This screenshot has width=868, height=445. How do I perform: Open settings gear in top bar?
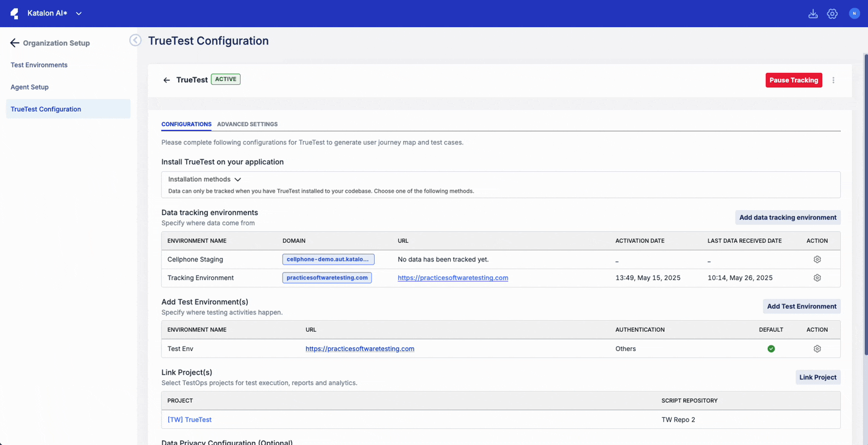point(832,14)
